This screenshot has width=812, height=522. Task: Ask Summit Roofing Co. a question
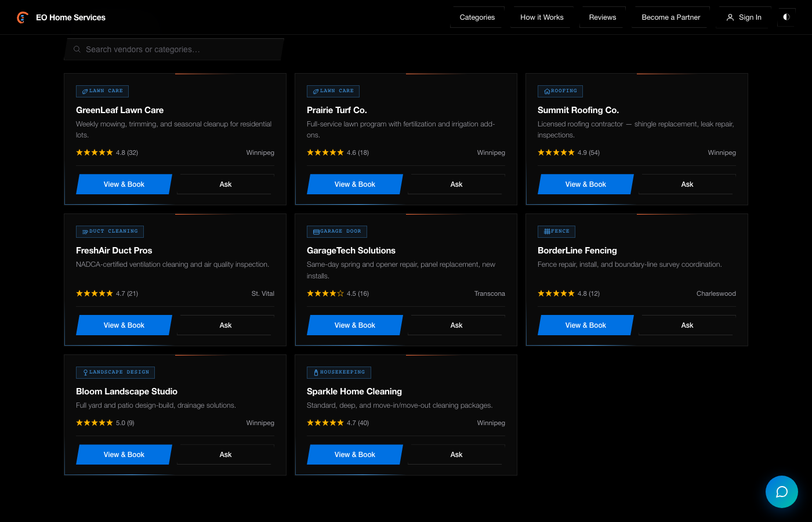tap(687, 184)
